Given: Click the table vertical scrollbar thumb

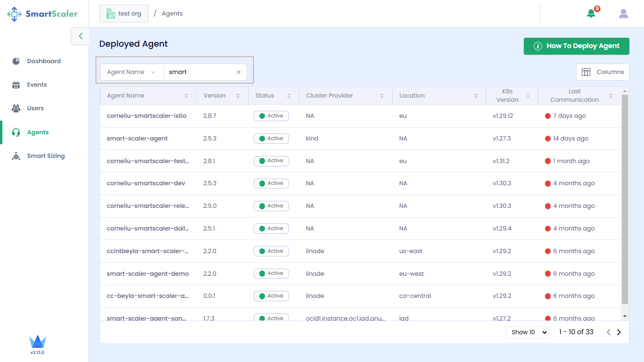Looking at the screenshot, I should (625, 199).
